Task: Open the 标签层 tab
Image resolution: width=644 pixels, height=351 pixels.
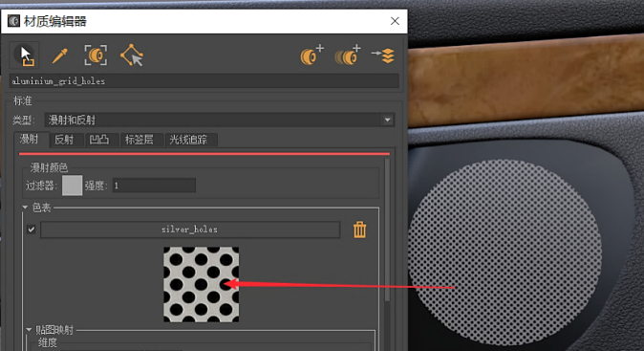Action: pos(140,140)
